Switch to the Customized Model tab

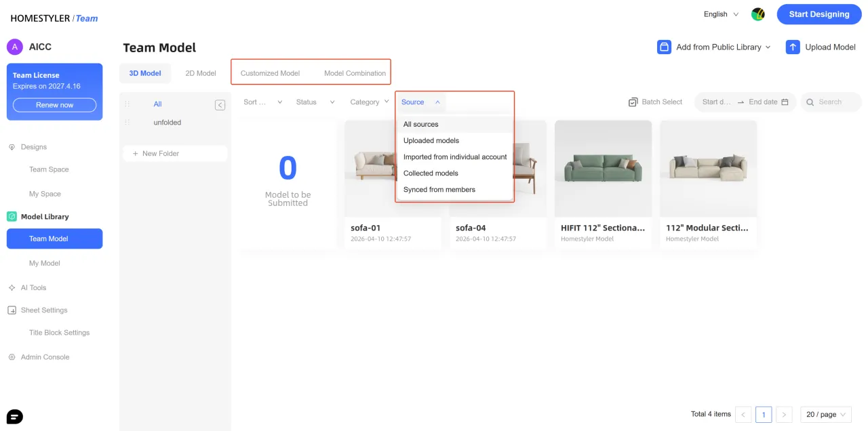[x=270, y=73]
